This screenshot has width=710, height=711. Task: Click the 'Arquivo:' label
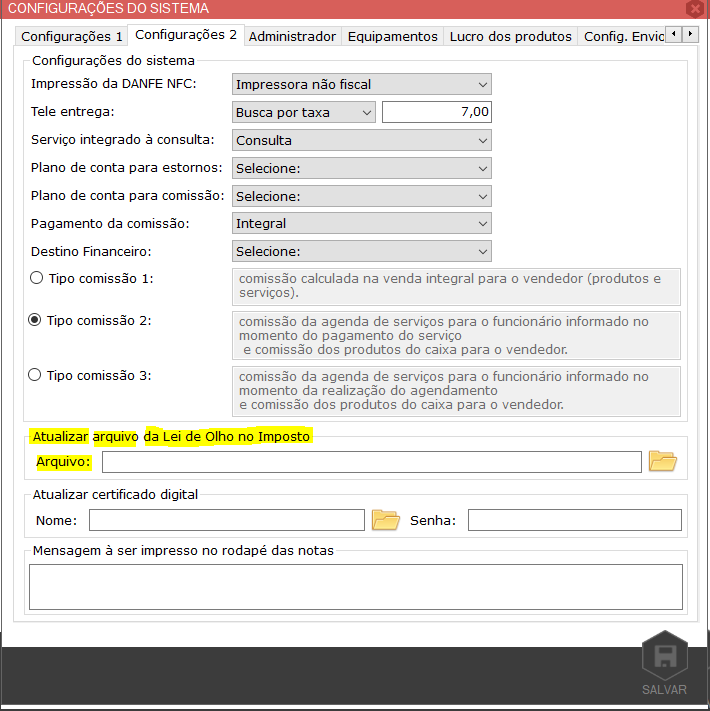click(63, 462)
